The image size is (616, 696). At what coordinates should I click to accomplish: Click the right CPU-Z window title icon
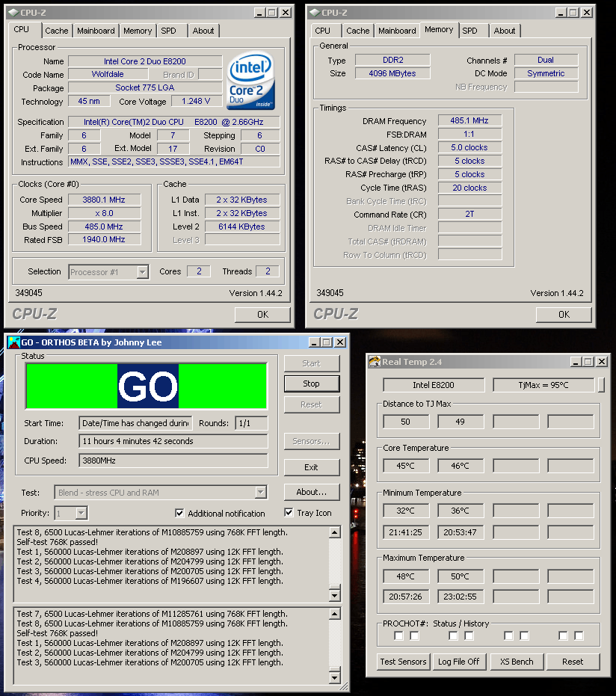click(315, 13)
